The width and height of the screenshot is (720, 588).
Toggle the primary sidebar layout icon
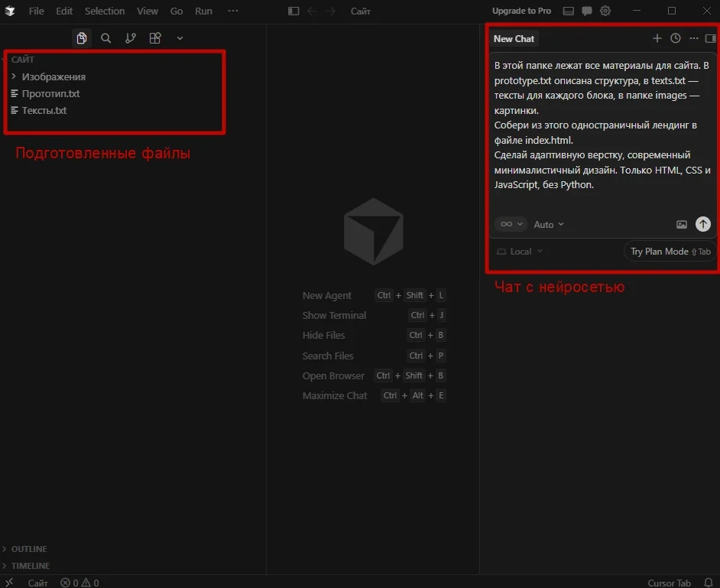tap(294, 11)
